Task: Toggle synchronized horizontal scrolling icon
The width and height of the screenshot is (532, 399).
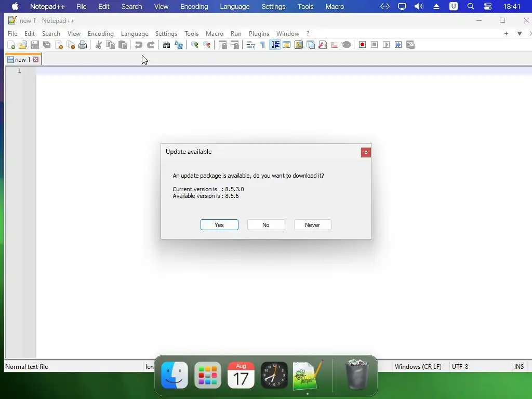Action: point(235,45)
